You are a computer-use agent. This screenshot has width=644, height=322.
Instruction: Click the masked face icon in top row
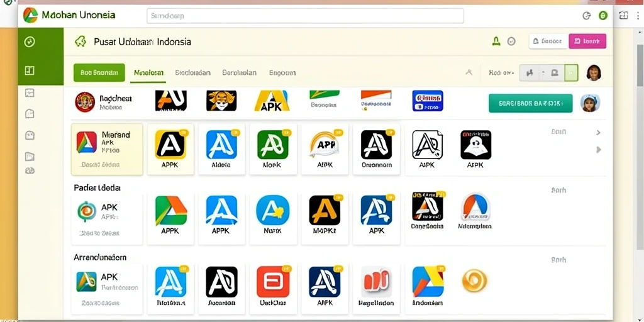[221, 101]
